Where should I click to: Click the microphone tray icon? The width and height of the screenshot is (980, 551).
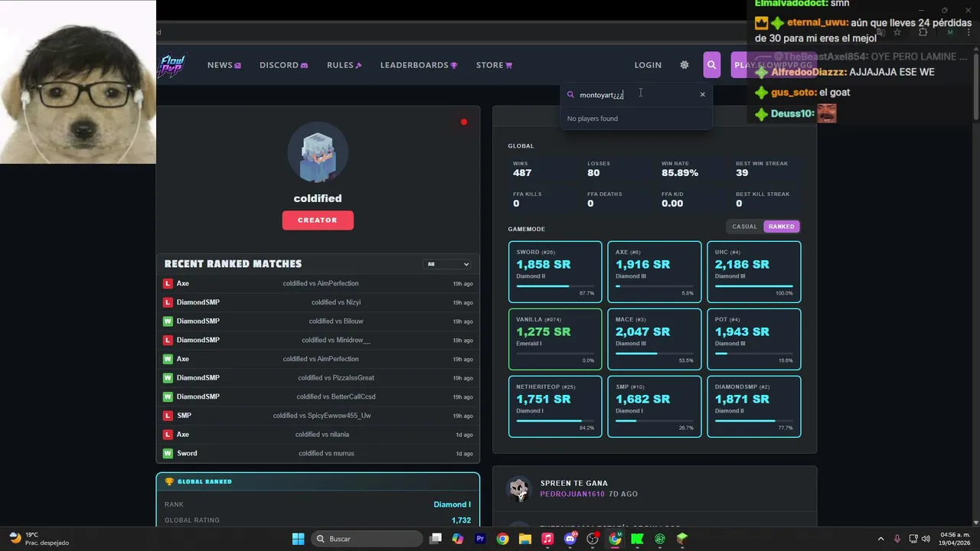coord(897,539)
